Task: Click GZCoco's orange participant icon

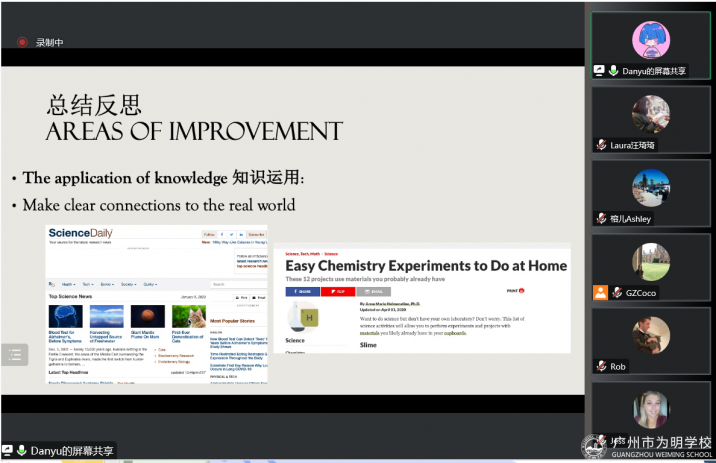Action: 600,293
